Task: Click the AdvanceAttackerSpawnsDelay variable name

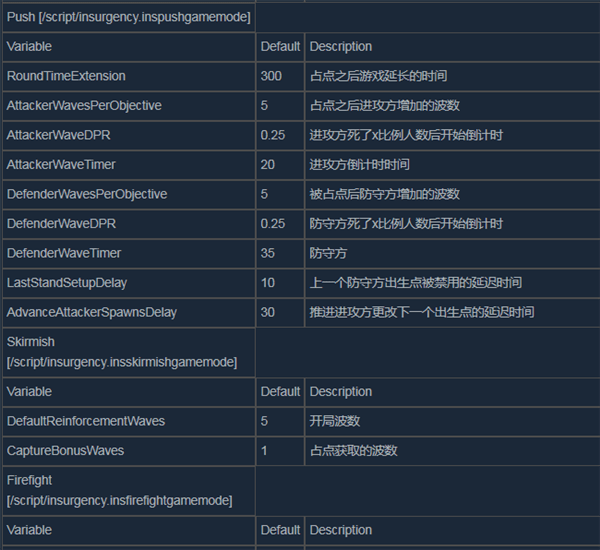Action: [92, 312]
